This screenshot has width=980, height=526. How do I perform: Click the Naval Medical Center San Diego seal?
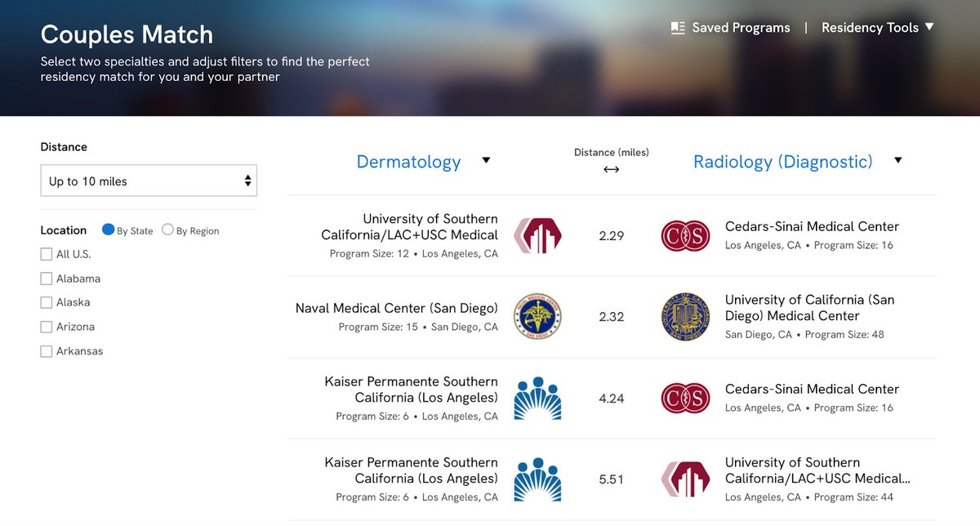click(x=537, y=317)
